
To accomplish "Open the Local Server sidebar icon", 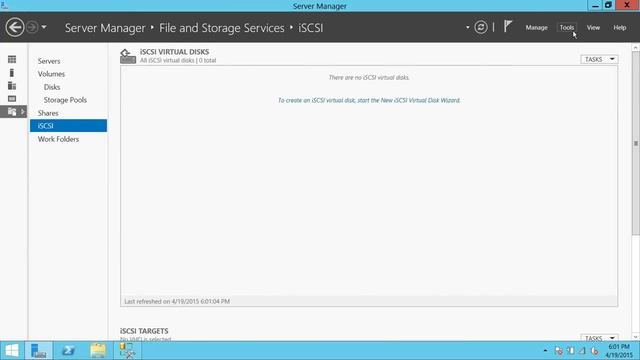I will tap(12, 73).
